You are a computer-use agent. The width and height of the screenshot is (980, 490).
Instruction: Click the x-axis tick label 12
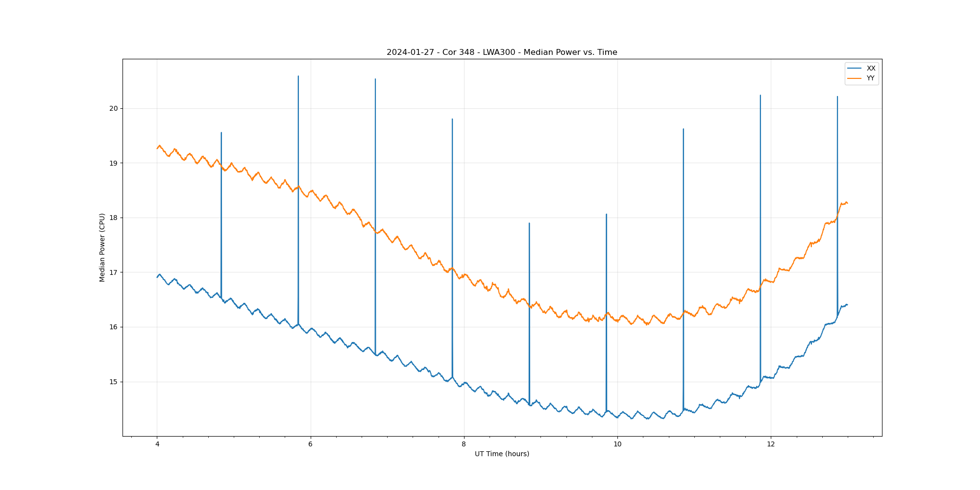coord(771,444)
